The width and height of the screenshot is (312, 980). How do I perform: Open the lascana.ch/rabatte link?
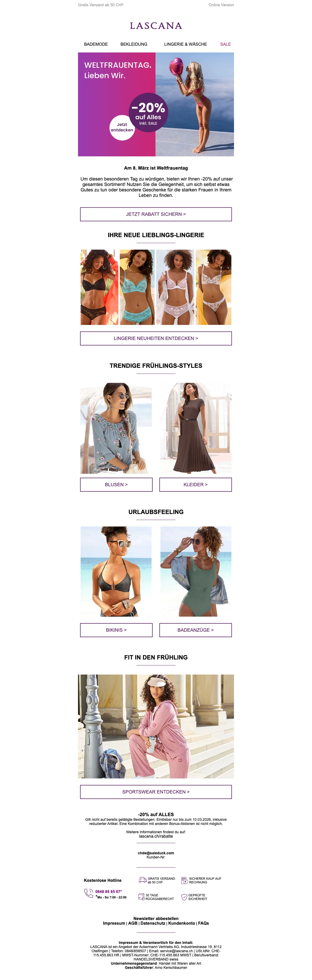tap(156, 836)
